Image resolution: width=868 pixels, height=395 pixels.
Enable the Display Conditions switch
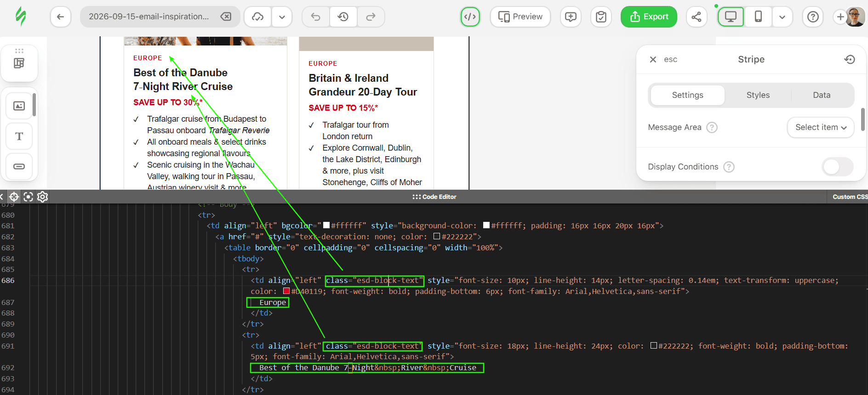[x=838, y=167]
